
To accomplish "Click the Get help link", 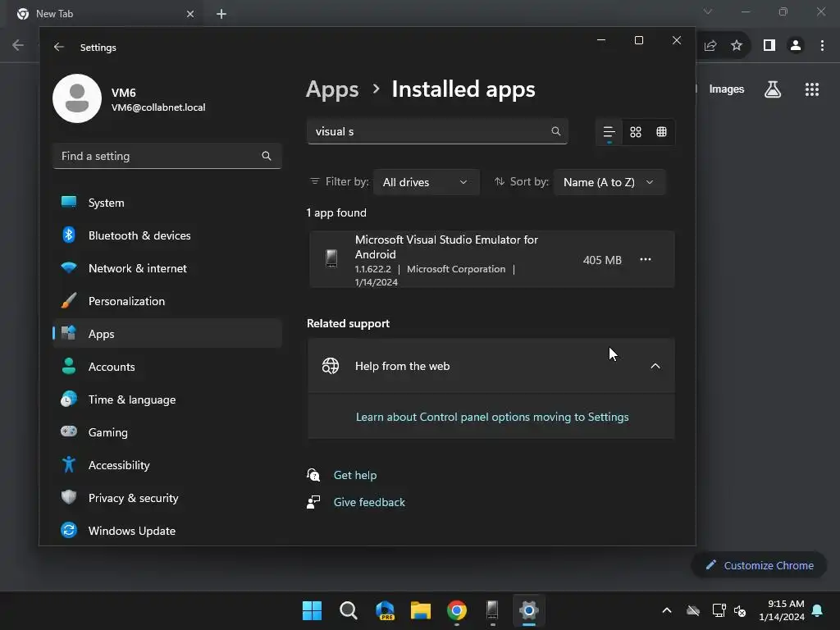I will click(x=355, y=475).
